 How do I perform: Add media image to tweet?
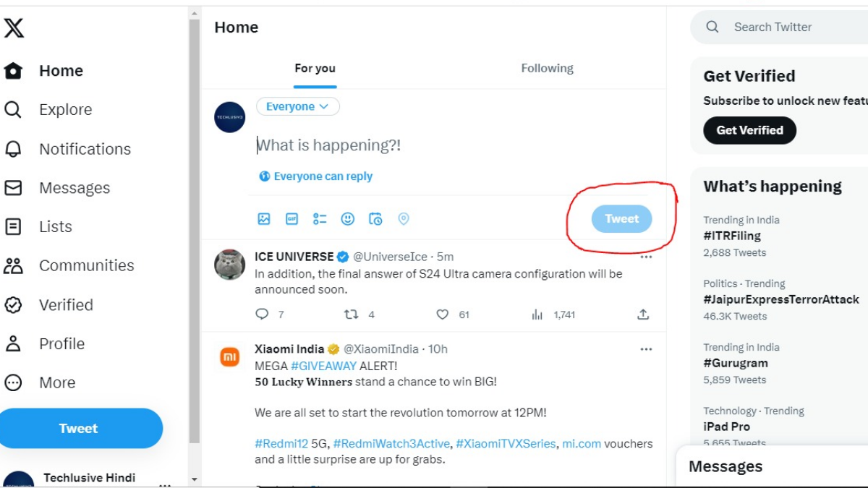point(264,218)
